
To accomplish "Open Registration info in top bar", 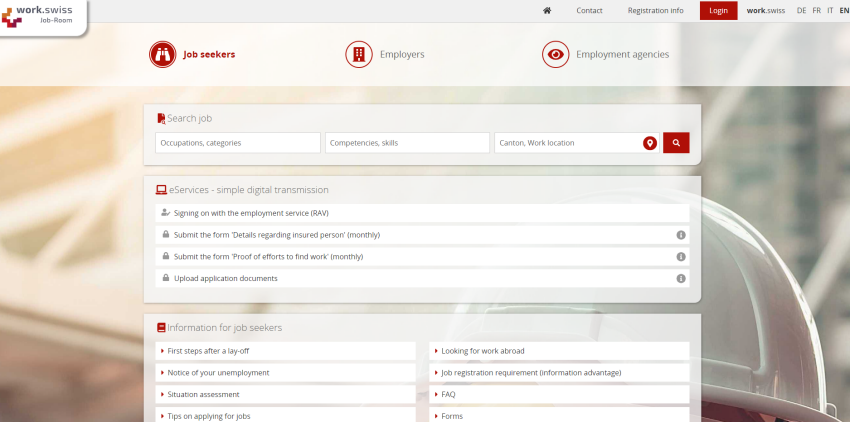I will (655, 11).
